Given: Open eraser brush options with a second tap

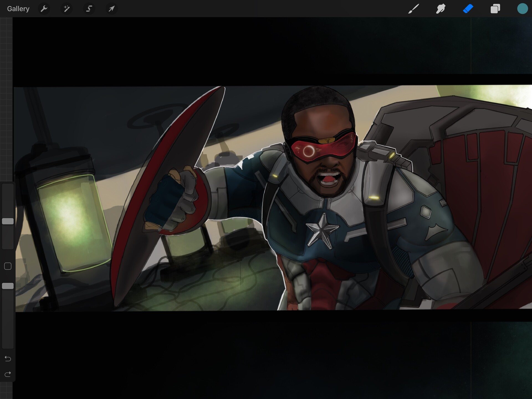Looking at the screenshot, I should point(468,9).
